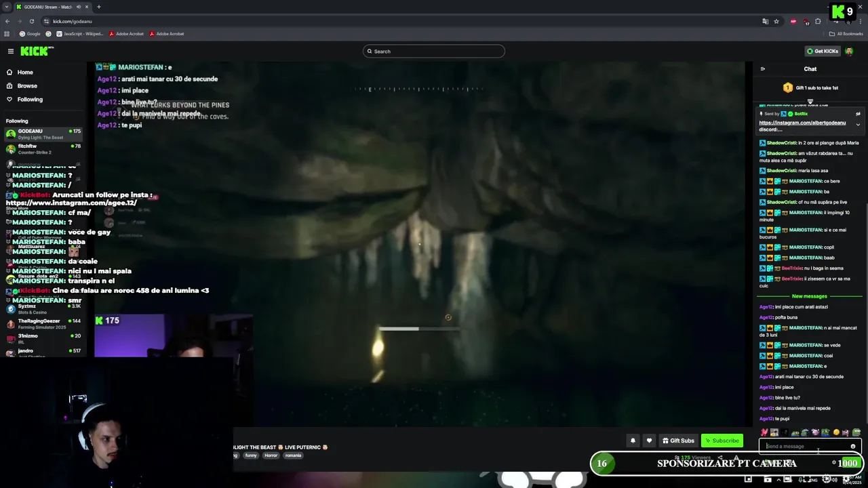Viewport: 868px width, 488px height.
Task: Open the fitchftw channel in Following
Action: 43,149
